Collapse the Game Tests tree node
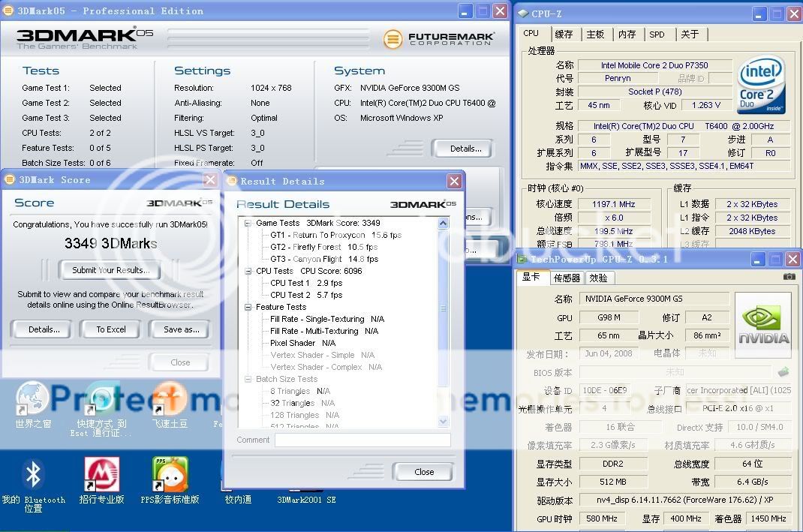The image size is (803, 532). tap(248, 224)
